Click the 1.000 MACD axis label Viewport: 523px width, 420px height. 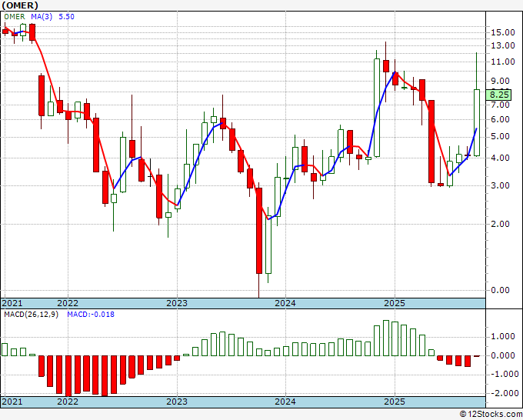coord(503,337)
